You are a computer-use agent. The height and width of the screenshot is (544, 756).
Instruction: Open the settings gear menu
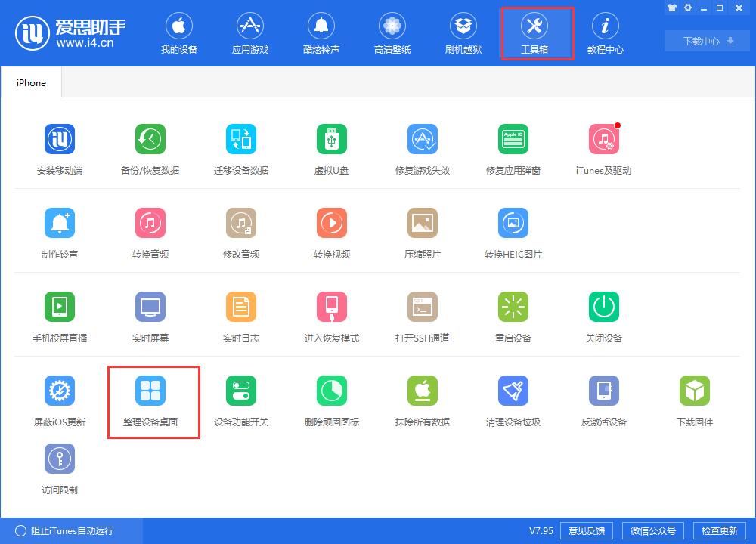(x=687, y=8)
